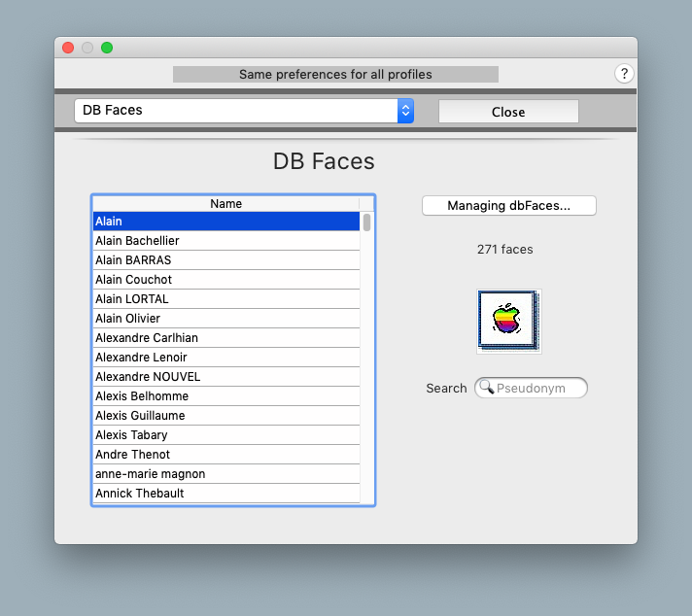Click the rainbow Apple face thumbnail
This screenshot has height=616, width=692.
(x=508, y=321)
